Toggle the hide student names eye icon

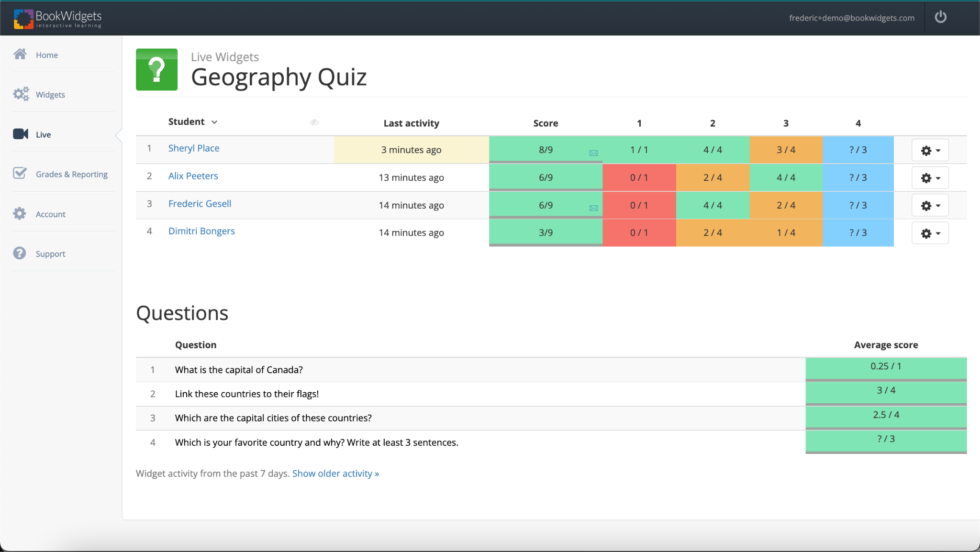(314, 122)
